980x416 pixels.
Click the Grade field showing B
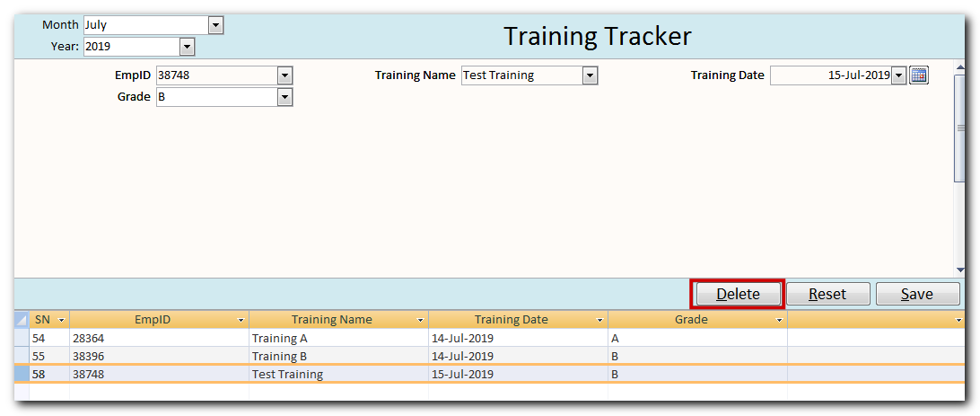point(217,97)
